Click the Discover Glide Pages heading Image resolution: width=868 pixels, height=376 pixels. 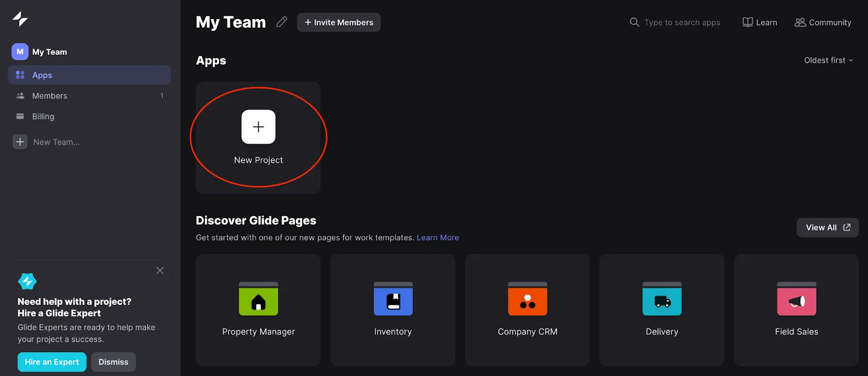(x=256, y=220)
